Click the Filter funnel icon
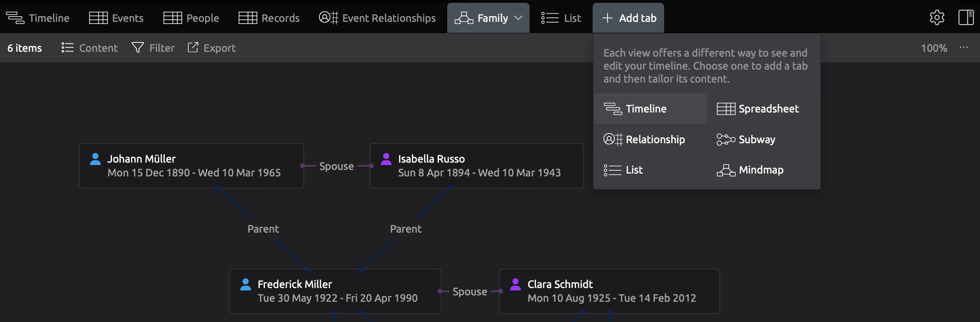 (138, 48)
